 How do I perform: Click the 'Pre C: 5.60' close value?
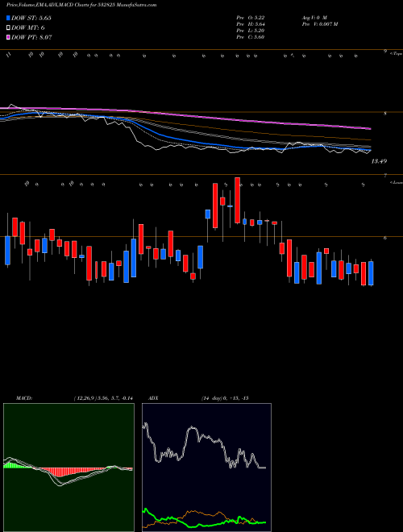tap(251, 36)
